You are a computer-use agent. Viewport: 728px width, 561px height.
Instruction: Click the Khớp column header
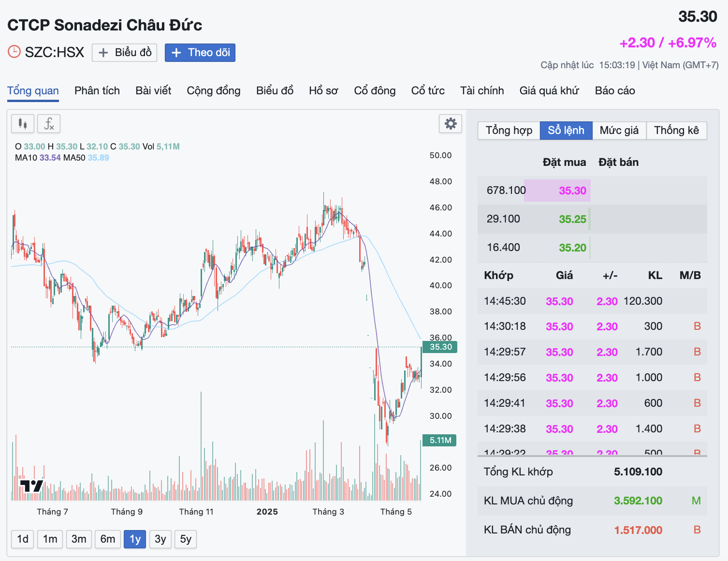point(498,276)
